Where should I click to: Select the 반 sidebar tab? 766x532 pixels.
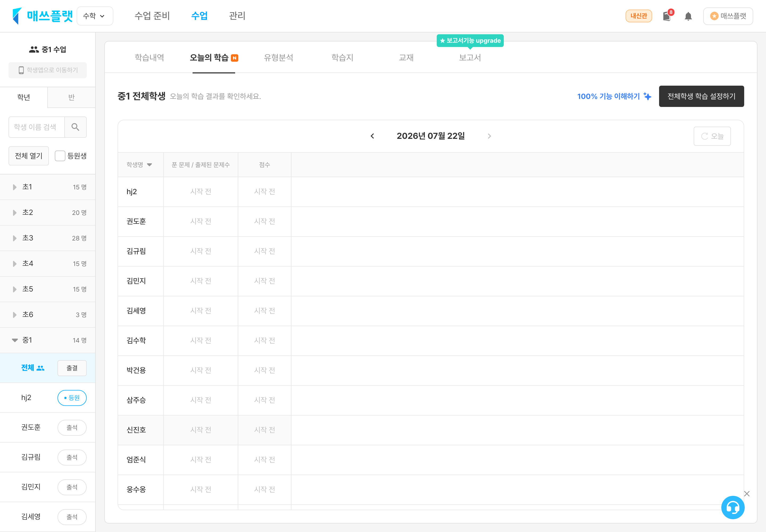click(x=71, y=97)
